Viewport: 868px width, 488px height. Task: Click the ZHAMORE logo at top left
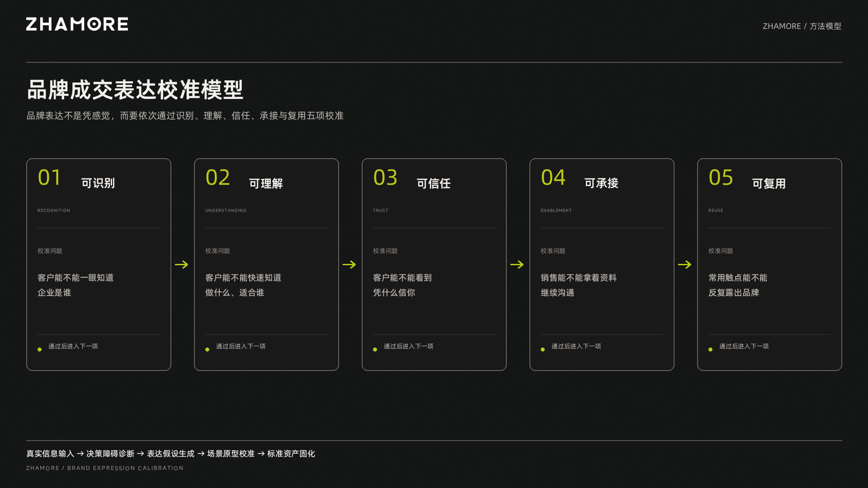coord(77,24)
